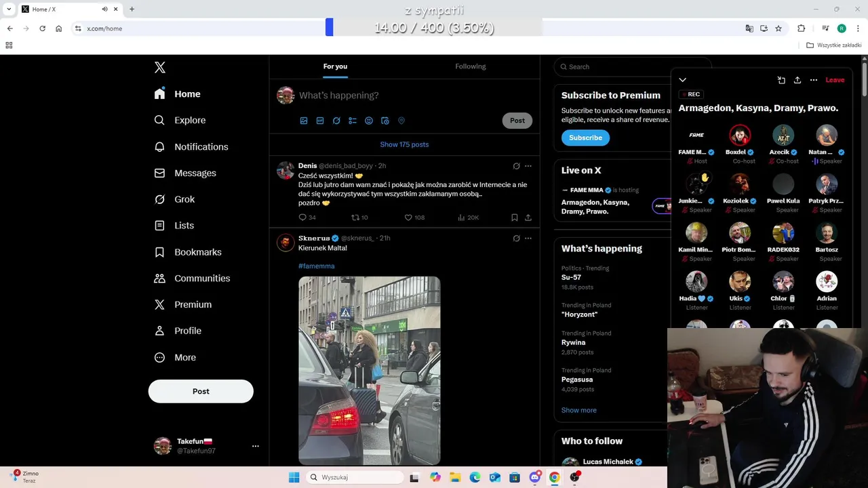868x488 pixels.
Task: Tag location in the post composer
Action: (x=401, y=121)
